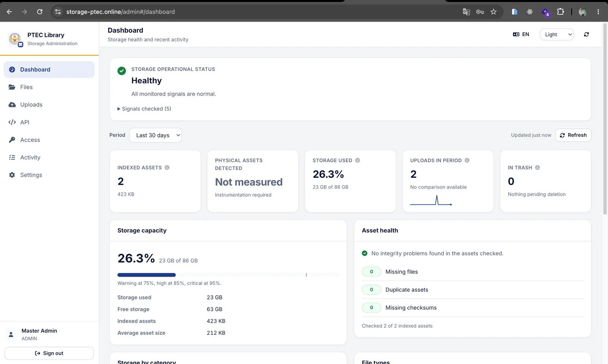Open Chrome three-dot menu

(598, 12)
